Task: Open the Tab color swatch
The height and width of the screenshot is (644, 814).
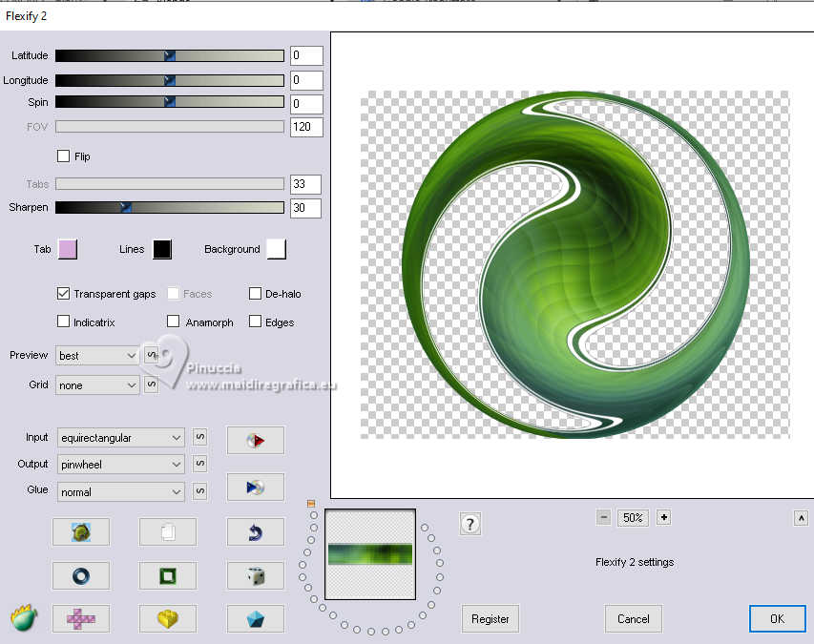Action: tap(68, 249)
